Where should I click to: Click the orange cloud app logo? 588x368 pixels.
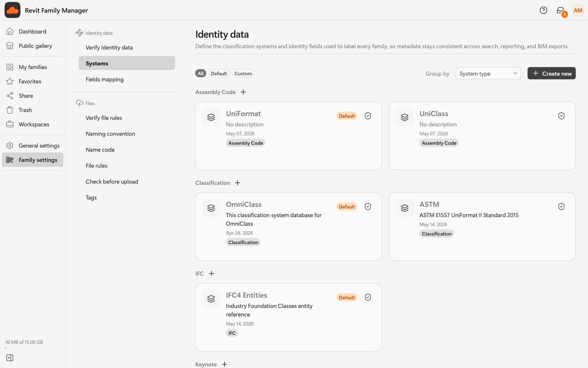[12, 10]
